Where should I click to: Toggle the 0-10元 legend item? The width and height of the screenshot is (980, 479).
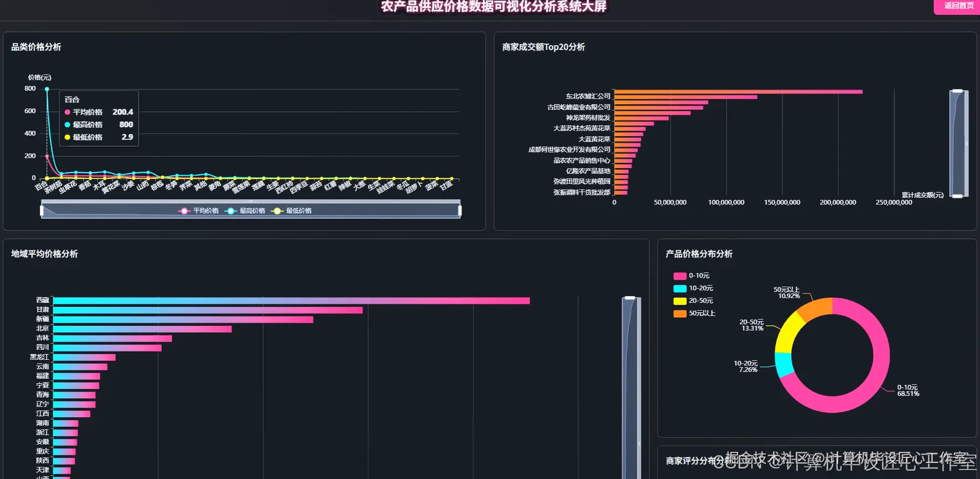tap(692, 276)
